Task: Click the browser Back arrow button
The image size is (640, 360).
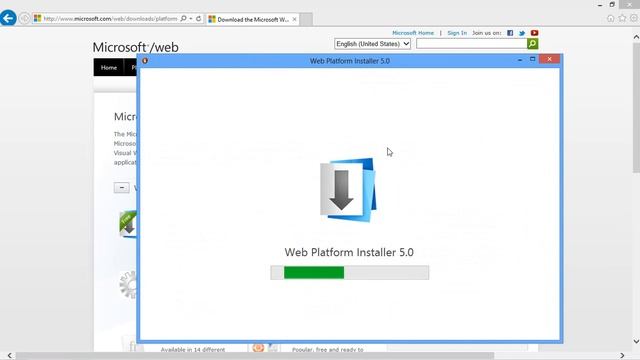Action: 8,18
